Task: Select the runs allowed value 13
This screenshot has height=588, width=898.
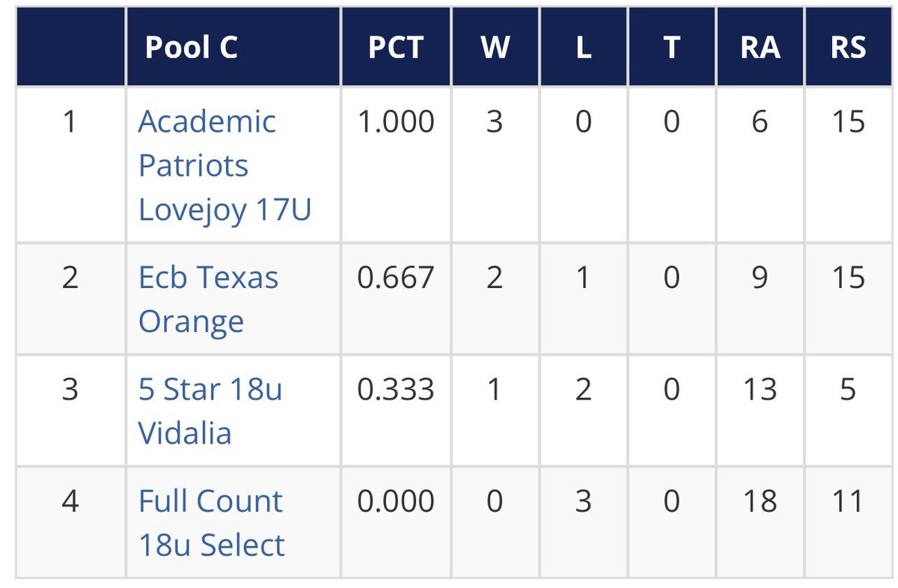Action: coord(760,389)
